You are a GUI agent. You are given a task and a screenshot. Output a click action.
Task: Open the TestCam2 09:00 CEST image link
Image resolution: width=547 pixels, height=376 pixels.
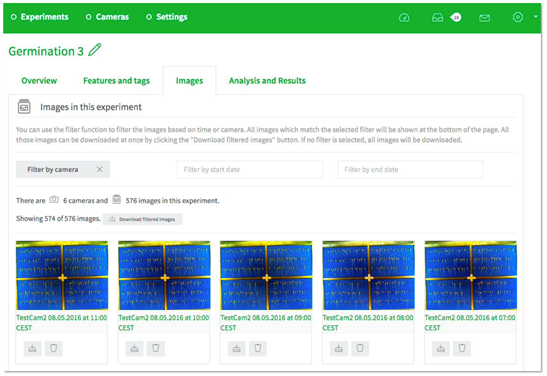(x=265, y=323)
